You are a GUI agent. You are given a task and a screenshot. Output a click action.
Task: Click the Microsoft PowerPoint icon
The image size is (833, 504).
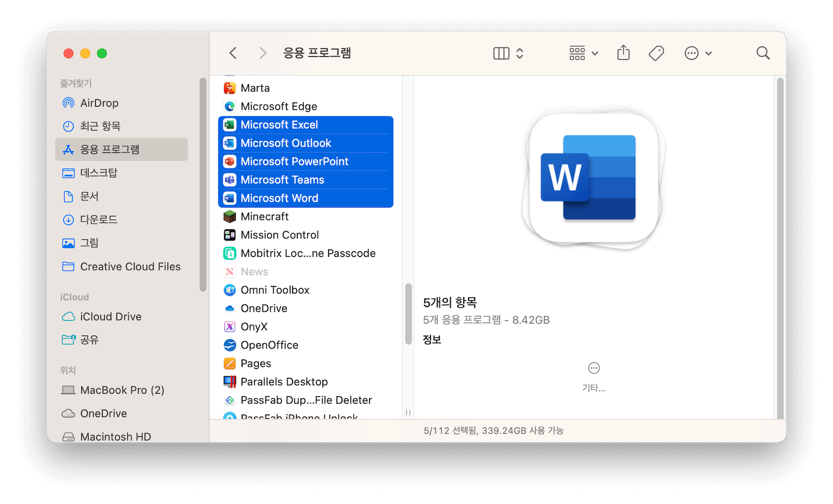point(230,162)
